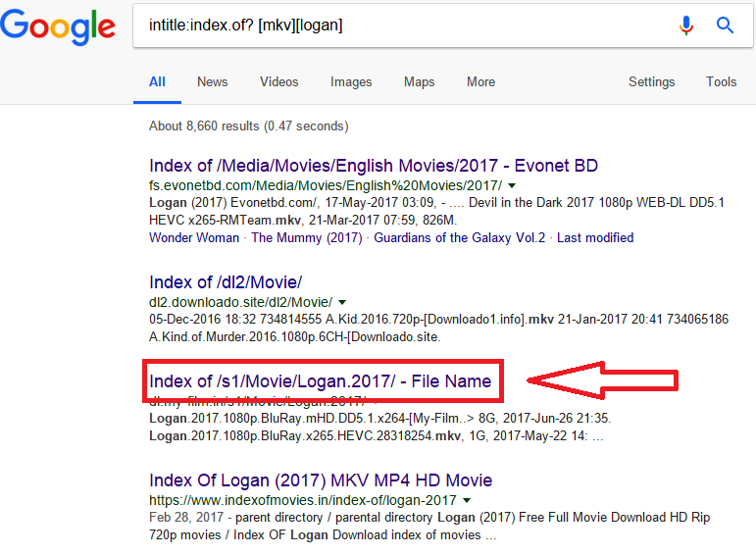756x555 pixels.
Task: Click the About 8,660 results text
Action: [x=249, y=126]
